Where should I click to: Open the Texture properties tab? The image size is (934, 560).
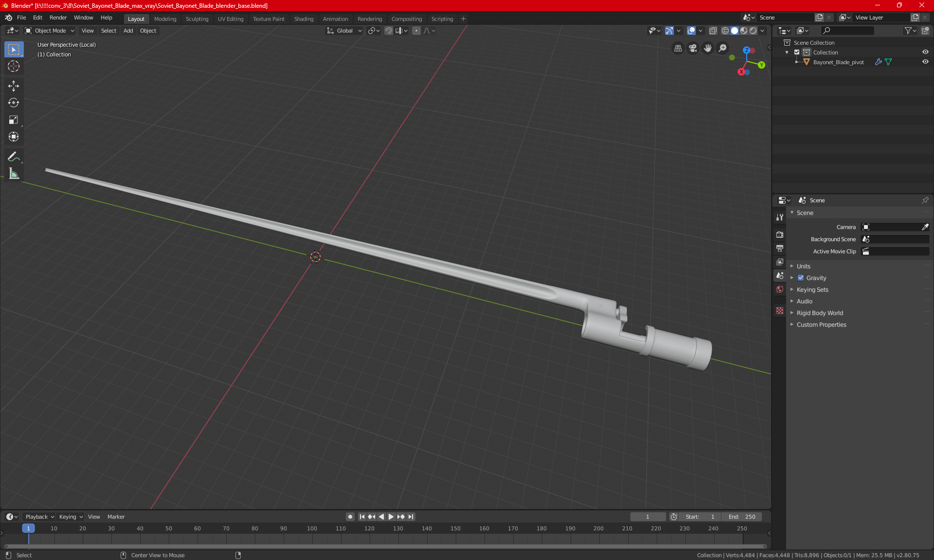point(780,310)
